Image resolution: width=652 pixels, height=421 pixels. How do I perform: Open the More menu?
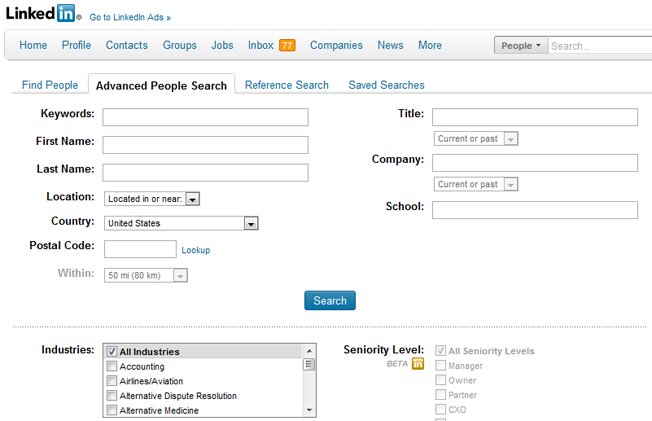[430, 45]
